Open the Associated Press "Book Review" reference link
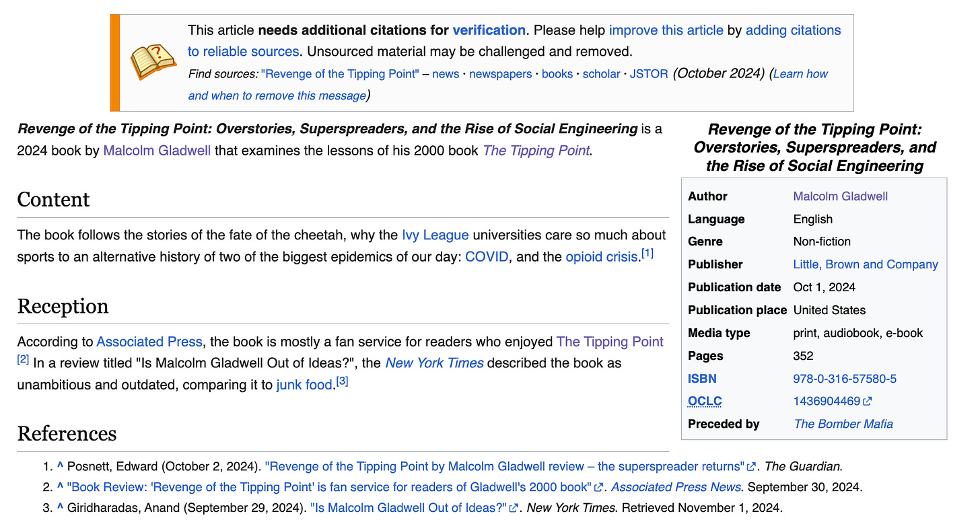This screenshot has height=526, width=980. [x=330, y=488]
